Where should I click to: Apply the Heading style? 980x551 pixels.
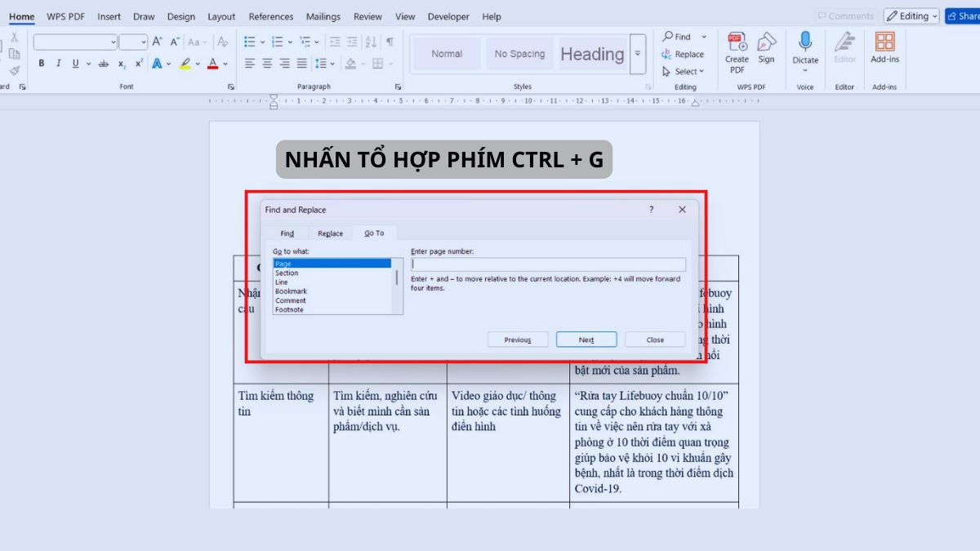pos(592,54)
